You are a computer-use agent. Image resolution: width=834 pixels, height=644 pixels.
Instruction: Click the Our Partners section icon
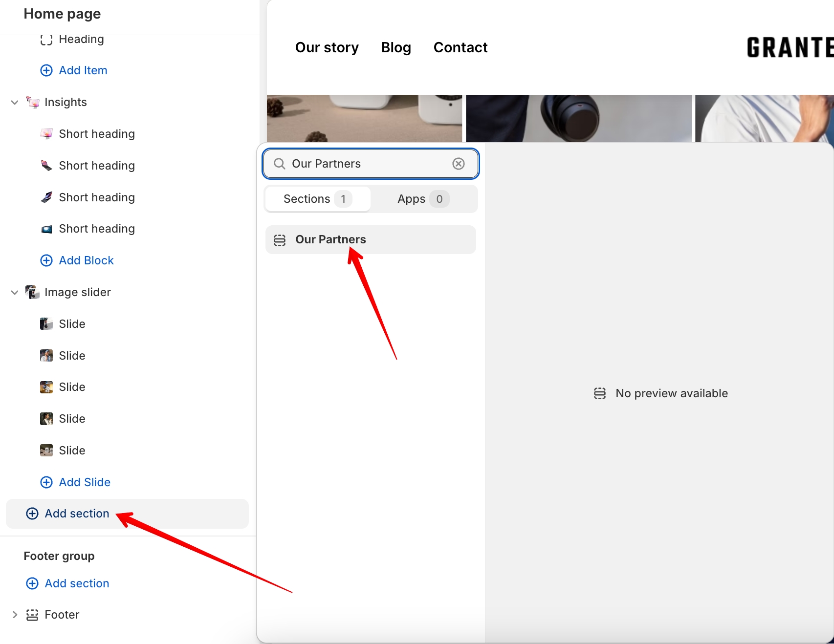pyautogui.click(x=280, y=240)
